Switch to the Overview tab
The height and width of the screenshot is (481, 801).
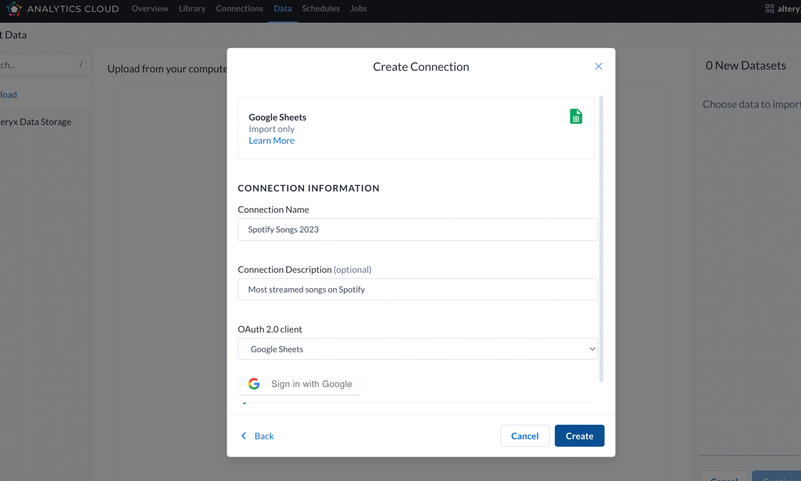click(x=150, y=9)
